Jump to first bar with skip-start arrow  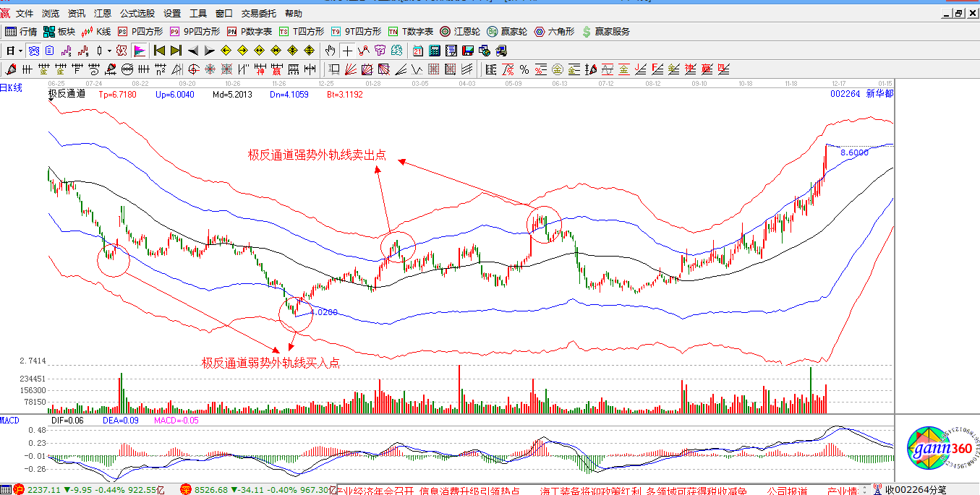(x=158, y=51)
